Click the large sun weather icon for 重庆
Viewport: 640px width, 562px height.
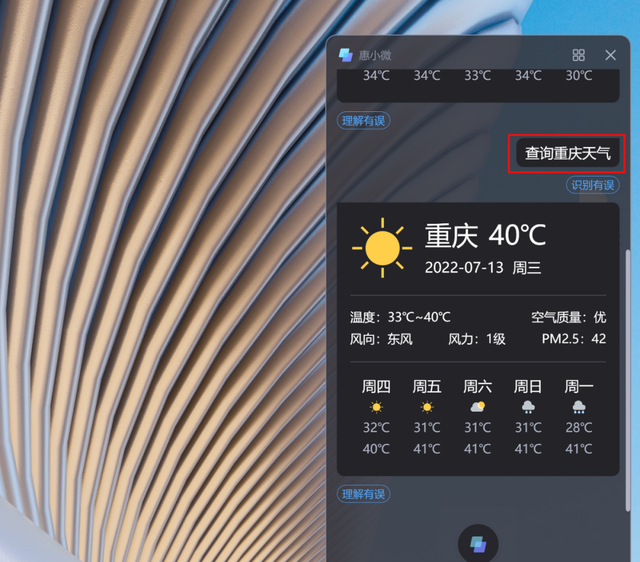point(382,248)
